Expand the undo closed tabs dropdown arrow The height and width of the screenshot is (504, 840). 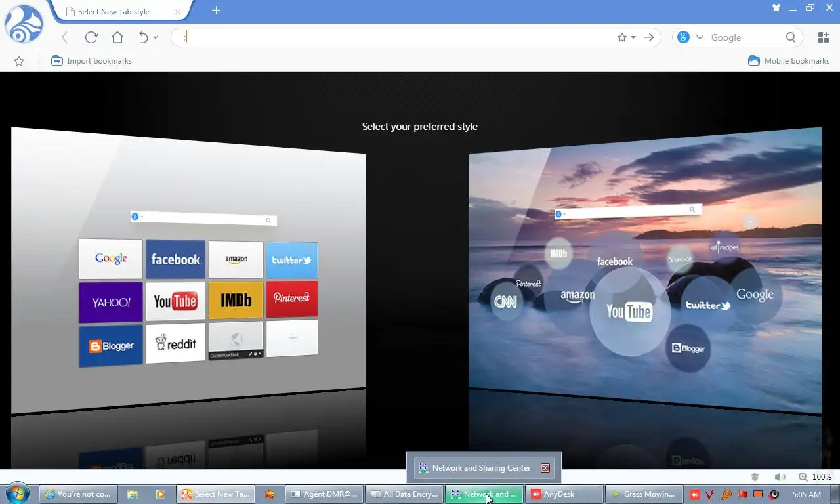(x=156, y=37)
